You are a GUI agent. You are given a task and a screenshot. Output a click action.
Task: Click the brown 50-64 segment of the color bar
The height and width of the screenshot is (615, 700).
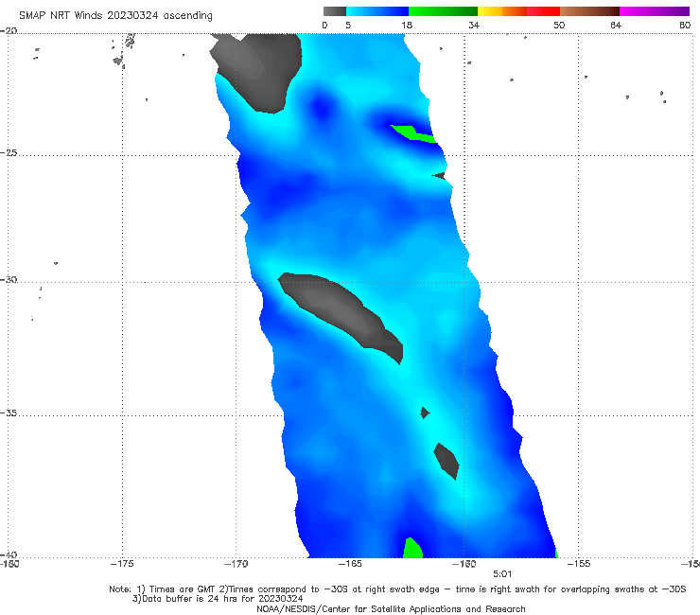coord(589,11)
